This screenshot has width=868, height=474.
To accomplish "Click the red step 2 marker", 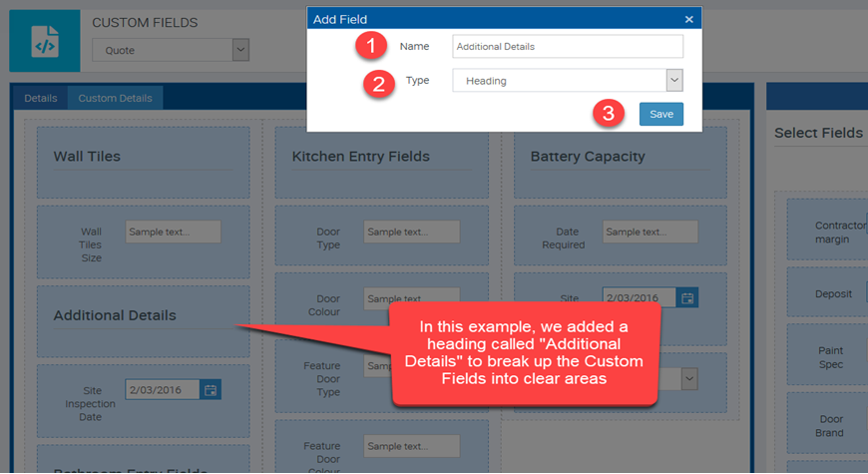I will tap(377, 83).
